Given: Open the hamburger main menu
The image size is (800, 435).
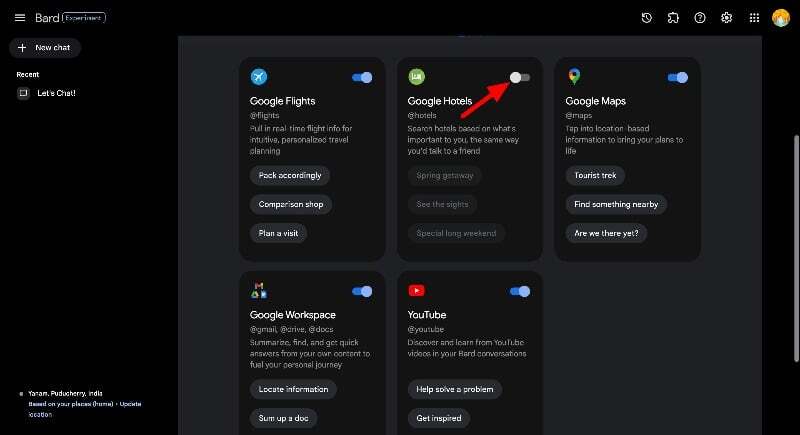Looking at the screenshot, I should coord(20,18).
